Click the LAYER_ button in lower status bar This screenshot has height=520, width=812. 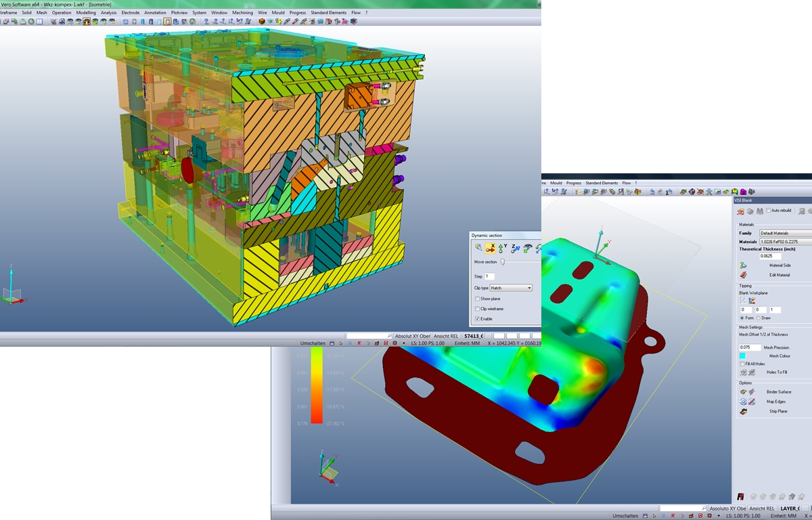point(789,508)
